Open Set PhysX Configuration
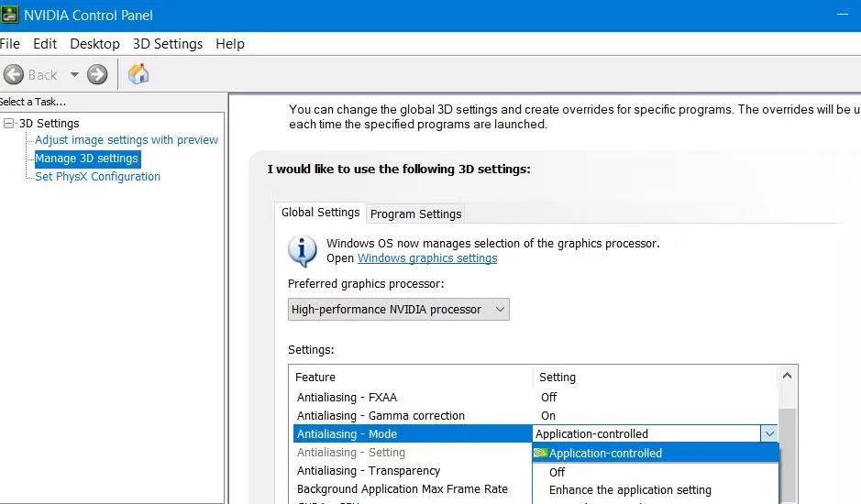The image size is (861, 504). pyautogui.click(x=97, y=176)
